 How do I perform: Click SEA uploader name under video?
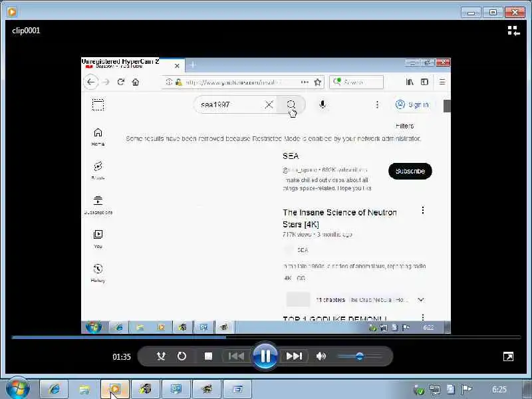[303, 250]
